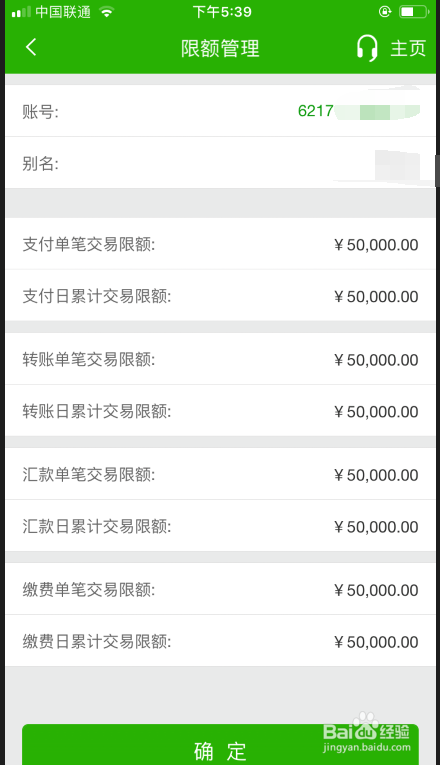Image resolution: width=440 pixels, height=765 pixels.
Task: Edit 支付日累计交易限额 amount field
Action: (x=376, y=296)
